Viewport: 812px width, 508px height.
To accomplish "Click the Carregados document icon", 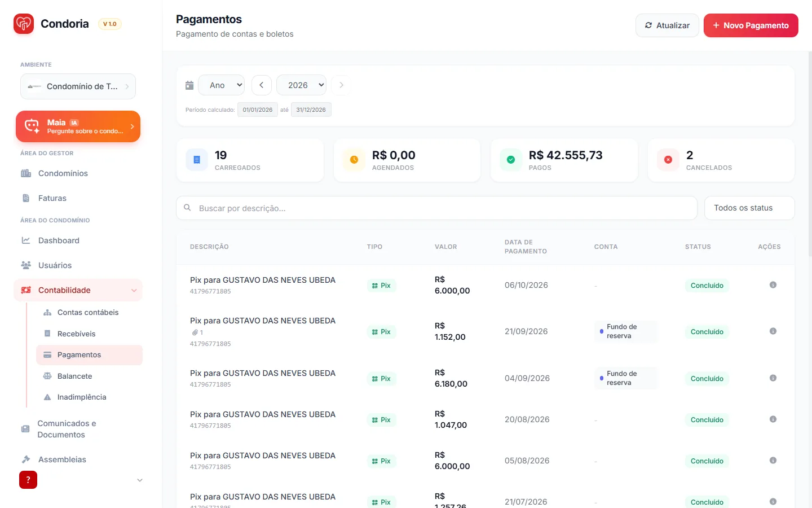I will point(197,160).
